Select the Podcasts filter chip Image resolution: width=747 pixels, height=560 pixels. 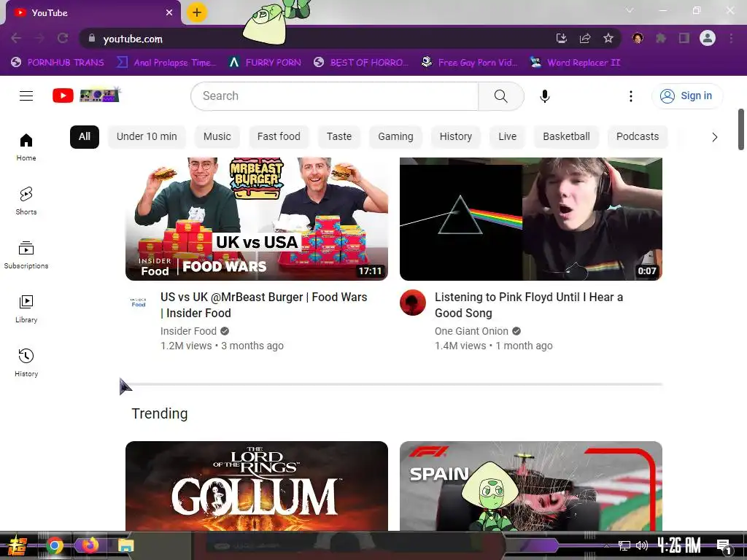(638, 136)
